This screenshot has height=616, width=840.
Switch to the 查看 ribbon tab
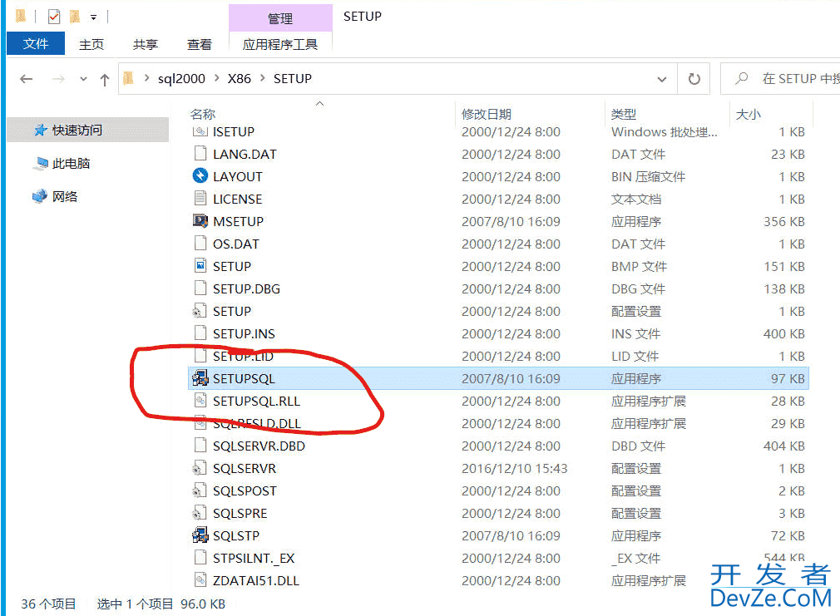click(200, 44)
